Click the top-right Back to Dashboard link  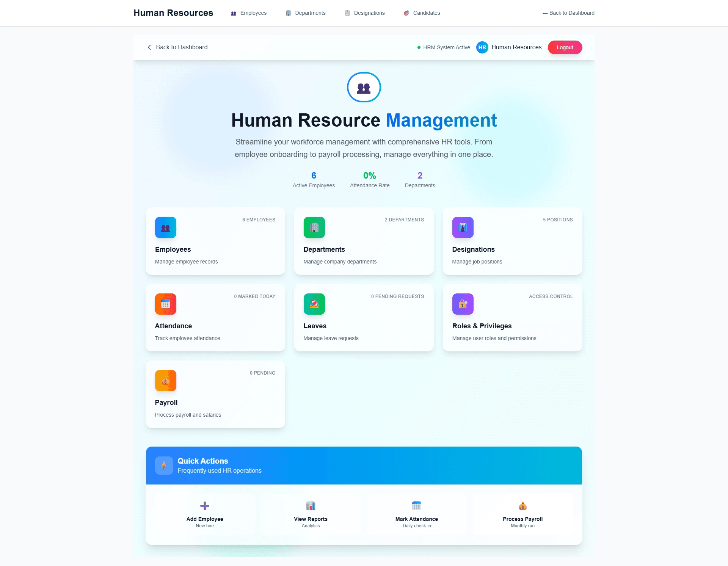(x=568, y=13)
